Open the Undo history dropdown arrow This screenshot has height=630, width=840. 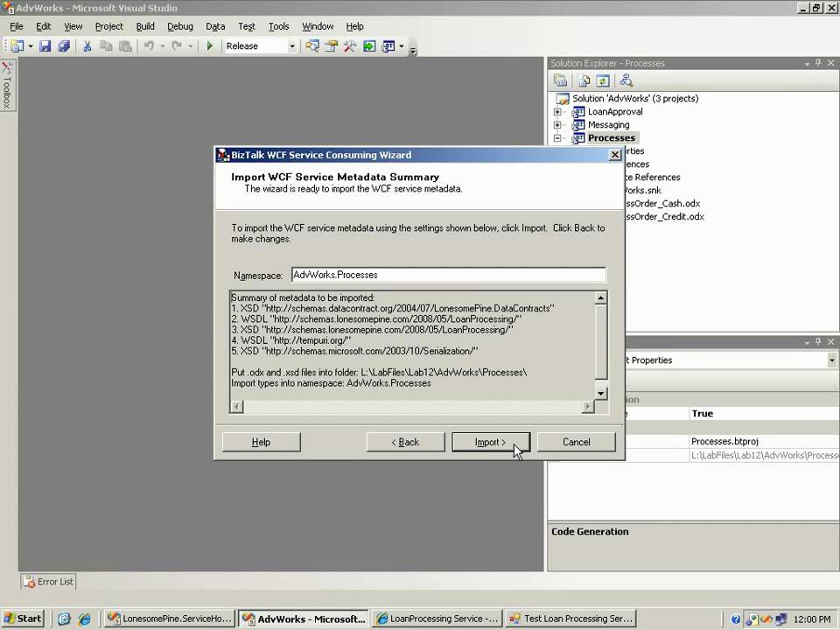coord(163,46)
